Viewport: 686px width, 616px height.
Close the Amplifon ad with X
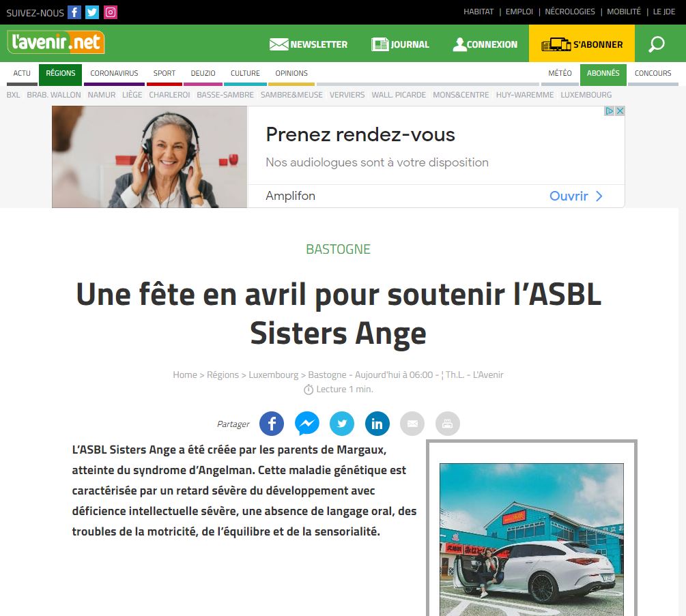(620, 111)
